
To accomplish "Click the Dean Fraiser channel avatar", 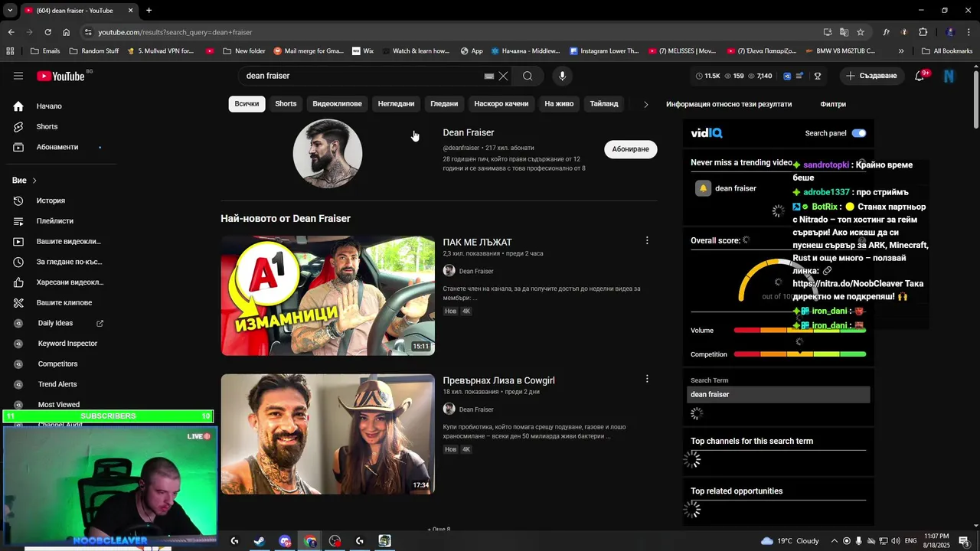I will coord(328,153).
